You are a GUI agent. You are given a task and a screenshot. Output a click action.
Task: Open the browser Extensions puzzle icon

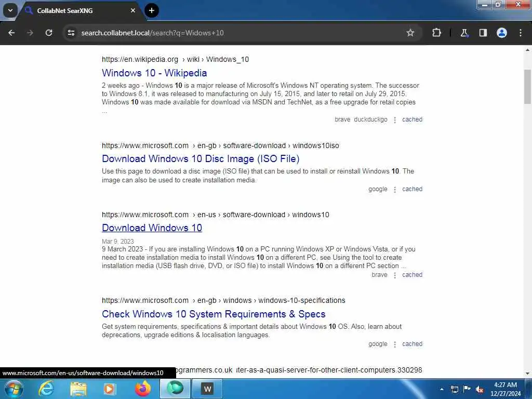[436, 33]
